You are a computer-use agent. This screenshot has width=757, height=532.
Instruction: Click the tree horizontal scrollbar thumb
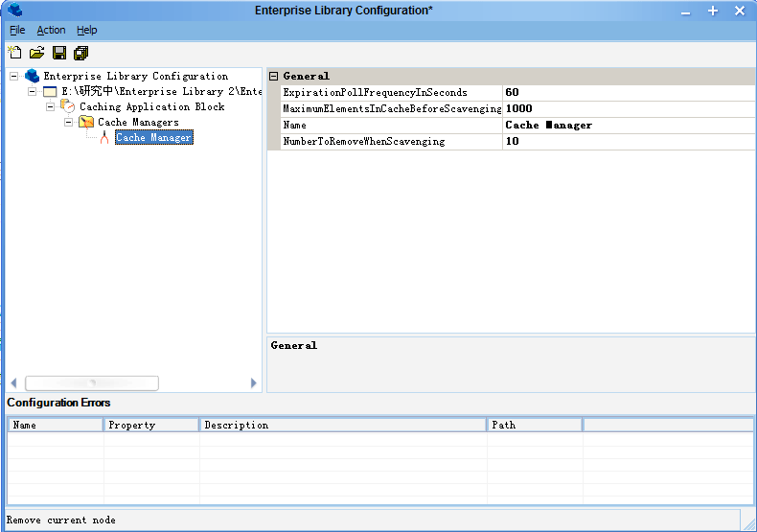pyautogui.click(x=92, y=382)
